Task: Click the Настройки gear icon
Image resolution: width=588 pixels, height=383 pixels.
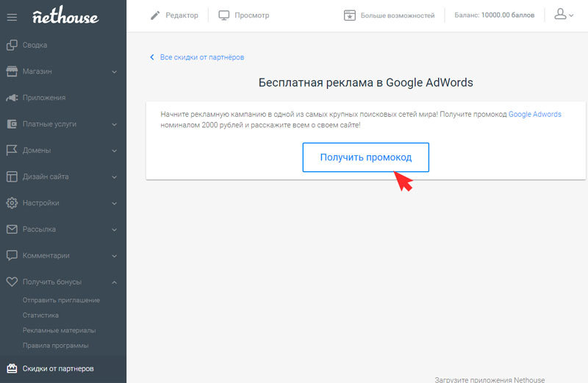Action: (12, 203)
